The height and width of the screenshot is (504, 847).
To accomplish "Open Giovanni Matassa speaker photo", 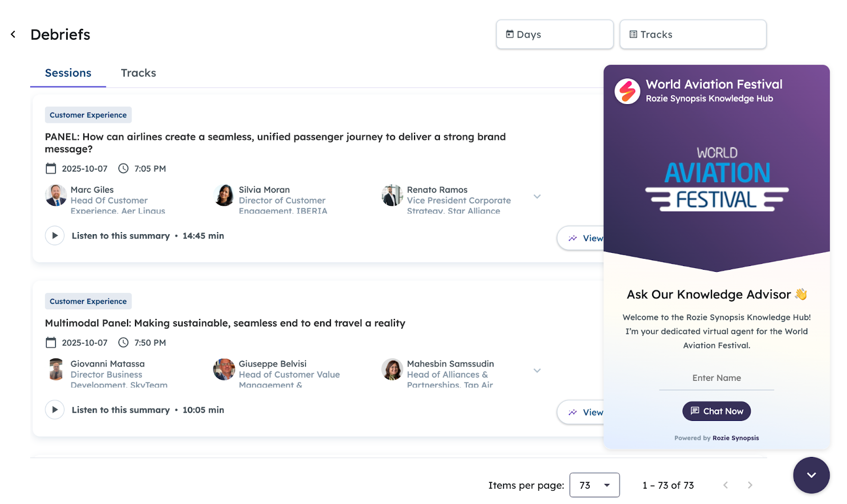I will click(x=56, y=369).
